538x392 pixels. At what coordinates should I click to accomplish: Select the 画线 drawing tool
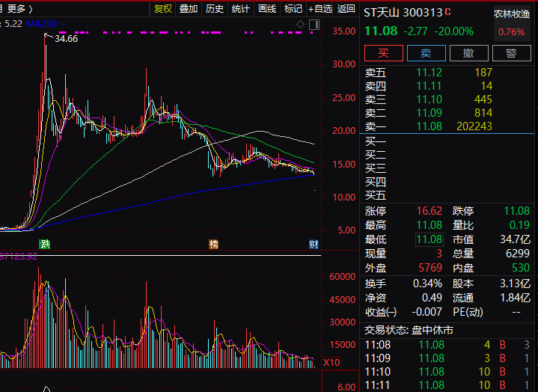pyautogui.click(x=267, y=8)
